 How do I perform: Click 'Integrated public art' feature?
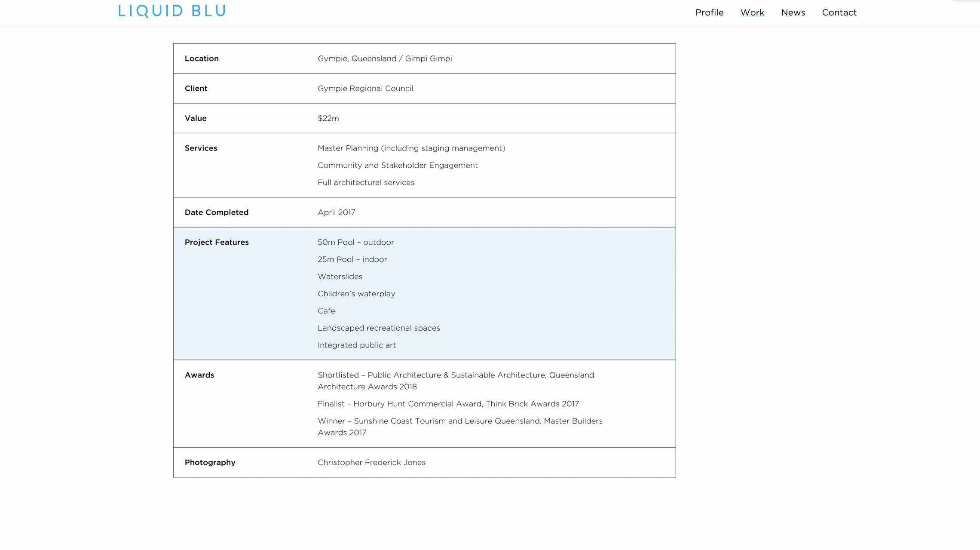coord(357,345)
